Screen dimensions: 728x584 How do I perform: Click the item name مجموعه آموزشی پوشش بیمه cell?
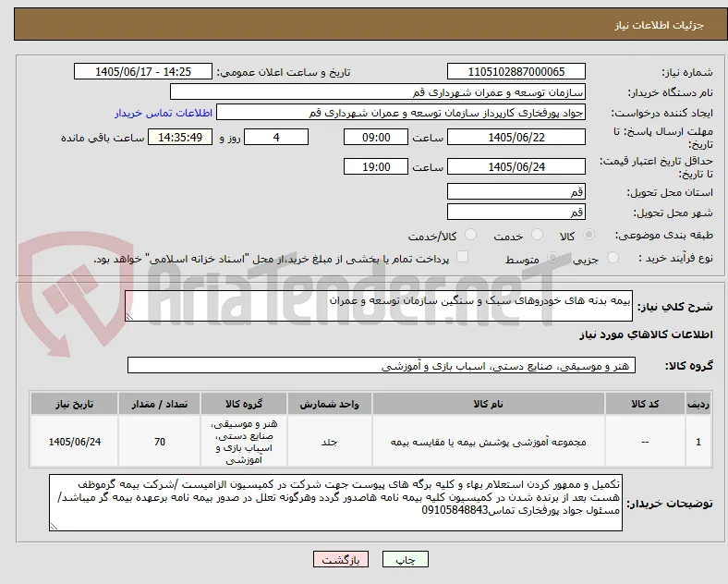[489, 442]
